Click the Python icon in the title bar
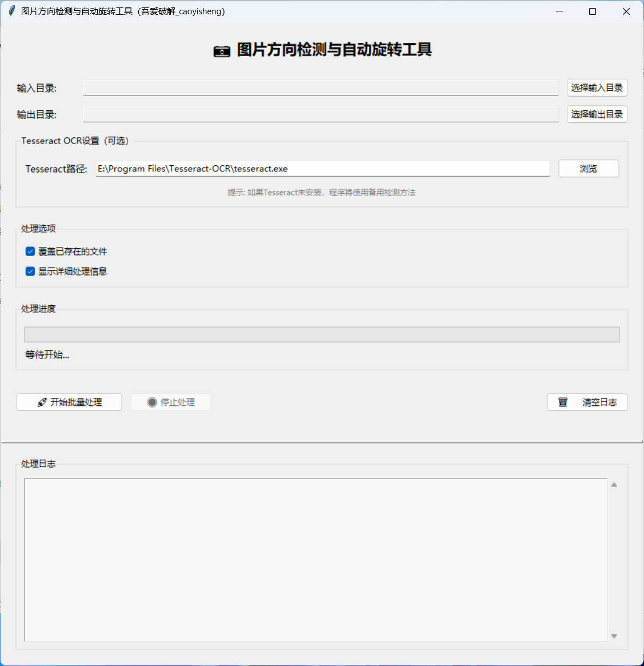This screenshot has height=666, width=644. tap(11, 10)
